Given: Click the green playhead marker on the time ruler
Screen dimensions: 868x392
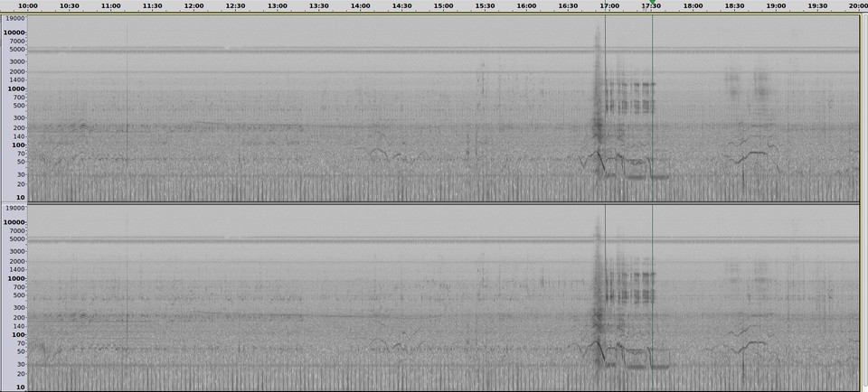Looking at the screenshot, I should [653, 5].
